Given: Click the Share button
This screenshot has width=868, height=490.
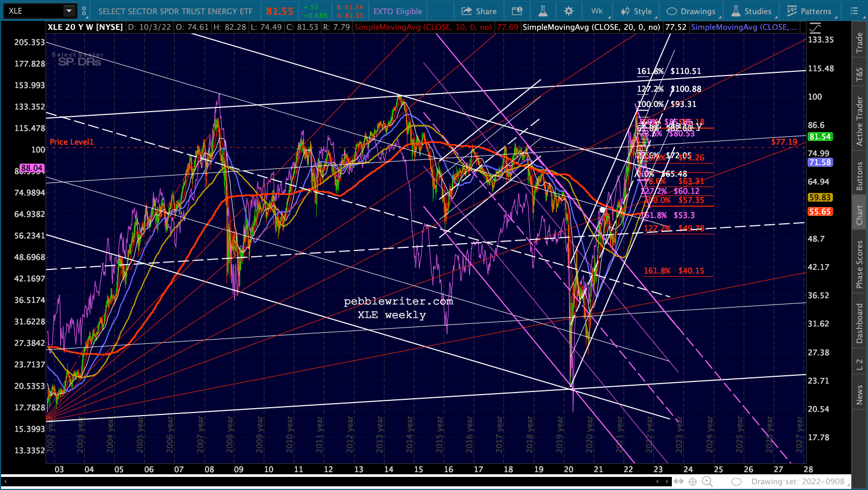Looking at the screenshot, I should click(479, 11).
